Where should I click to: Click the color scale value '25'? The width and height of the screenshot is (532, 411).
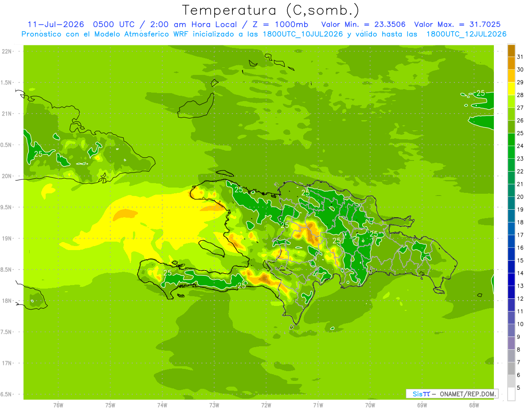(520, 133)
